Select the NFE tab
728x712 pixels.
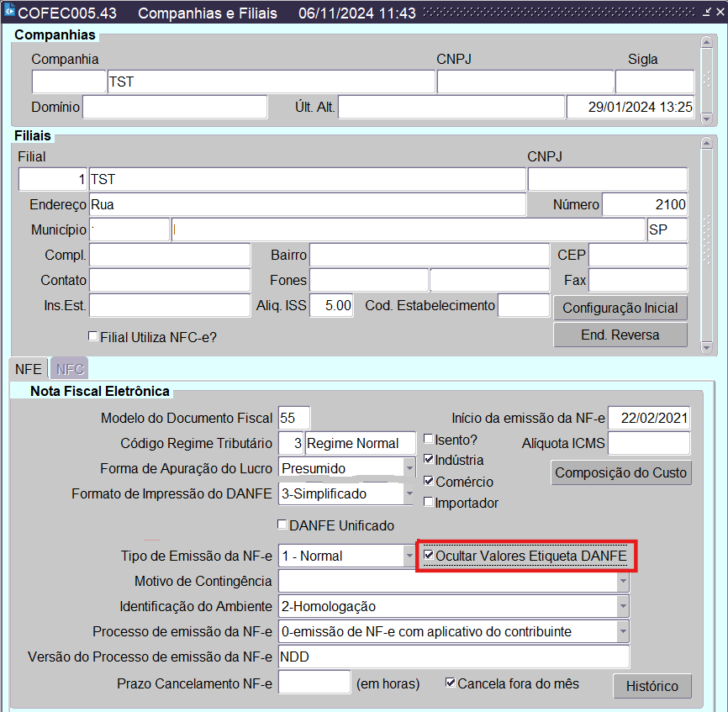pyautogui.click(x=29, y=369)
